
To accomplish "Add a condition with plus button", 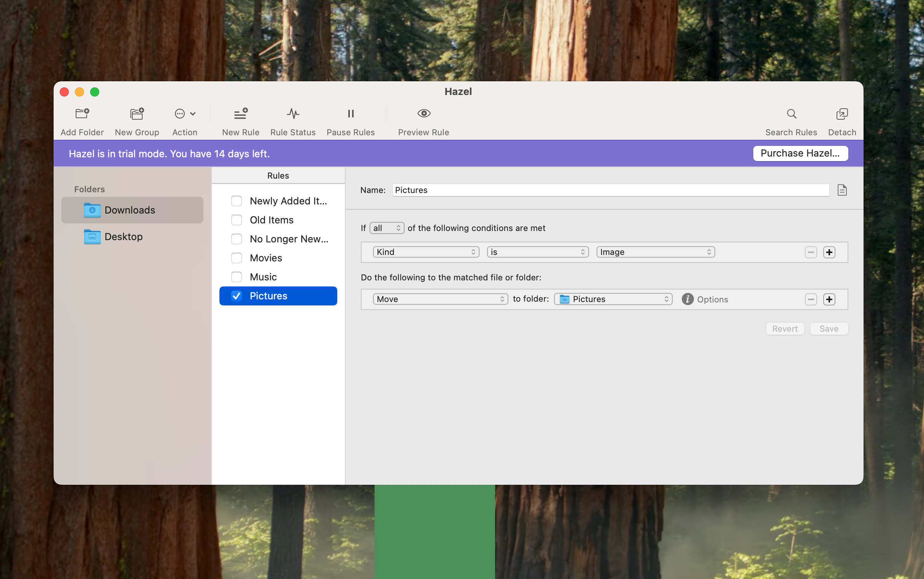I will click(x=829, y=252).
